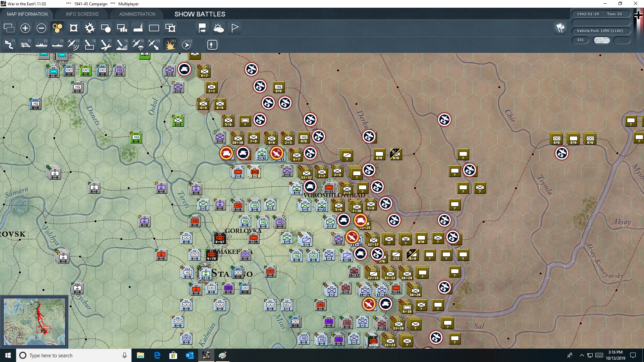The image size is (644, 362).
Task: Click the F12 end turn icon
Action: click(x=186, y=45)
